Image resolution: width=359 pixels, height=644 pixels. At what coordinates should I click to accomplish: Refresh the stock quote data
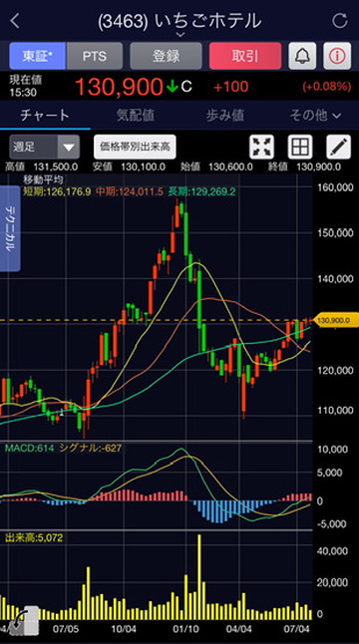pos(340,21)
